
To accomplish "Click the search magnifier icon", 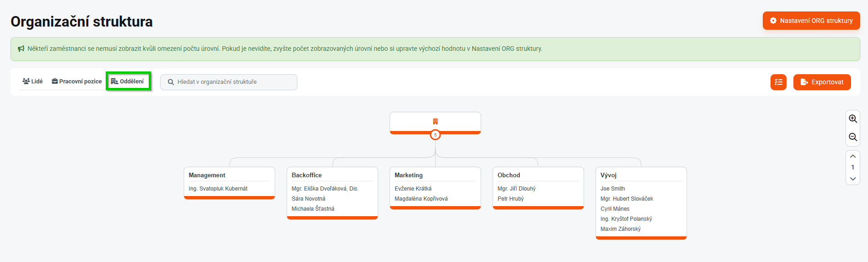I will 171,82.
